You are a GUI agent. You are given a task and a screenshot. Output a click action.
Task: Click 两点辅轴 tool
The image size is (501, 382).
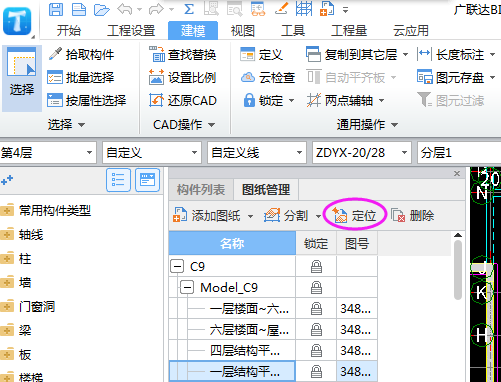tap(340, 100)
